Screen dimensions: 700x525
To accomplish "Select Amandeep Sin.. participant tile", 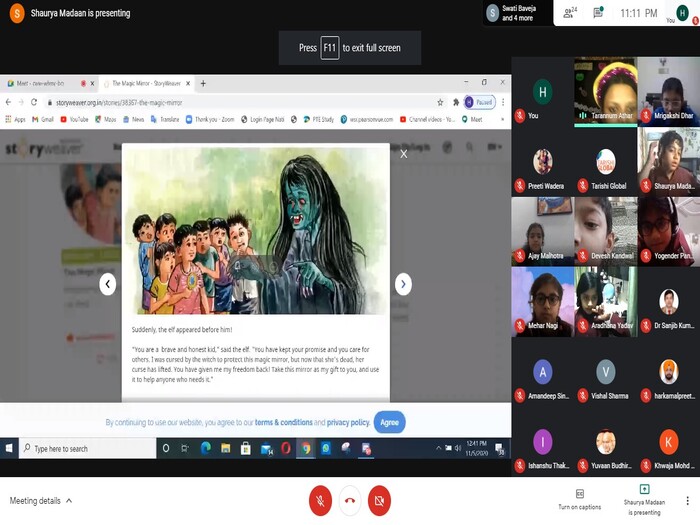I will [x=542, y=372].
